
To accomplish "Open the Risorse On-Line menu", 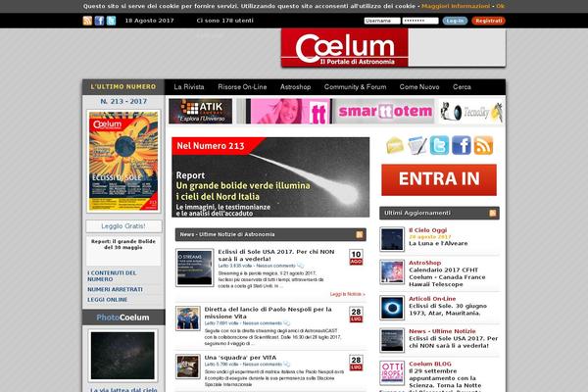I will click(x=242, y=87).
